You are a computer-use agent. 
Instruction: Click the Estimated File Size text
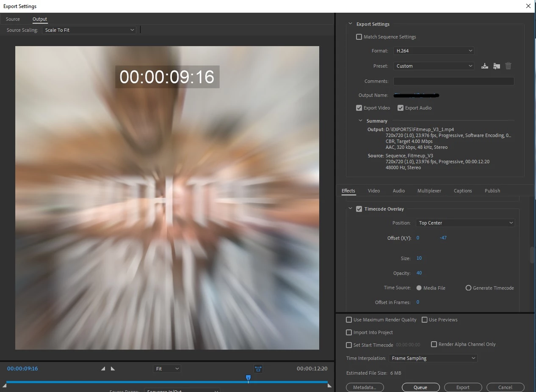373,373
